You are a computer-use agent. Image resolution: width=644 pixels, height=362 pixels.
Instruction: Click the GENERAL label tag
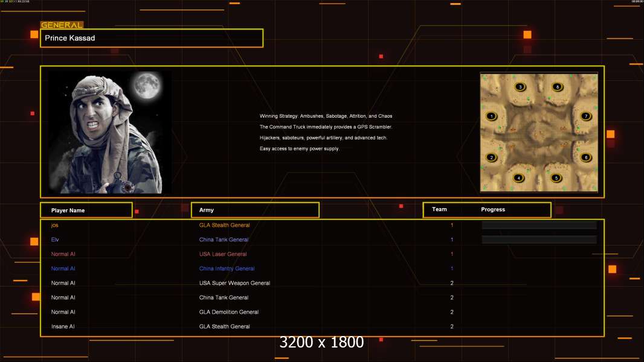click(62, 25)
